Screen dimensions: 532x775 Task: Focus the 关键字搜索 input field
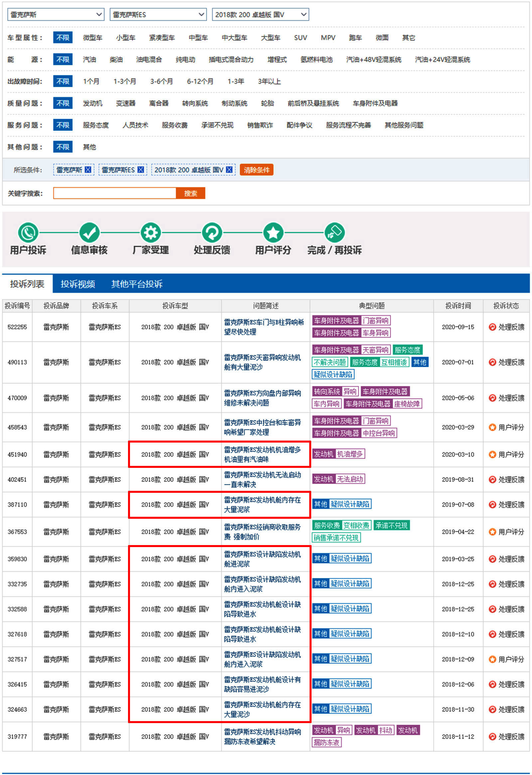click(114, 193)
